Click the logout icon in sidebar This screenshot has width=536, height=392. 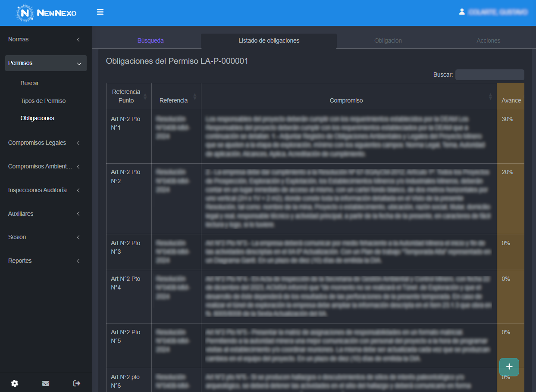tap(77, 383)
